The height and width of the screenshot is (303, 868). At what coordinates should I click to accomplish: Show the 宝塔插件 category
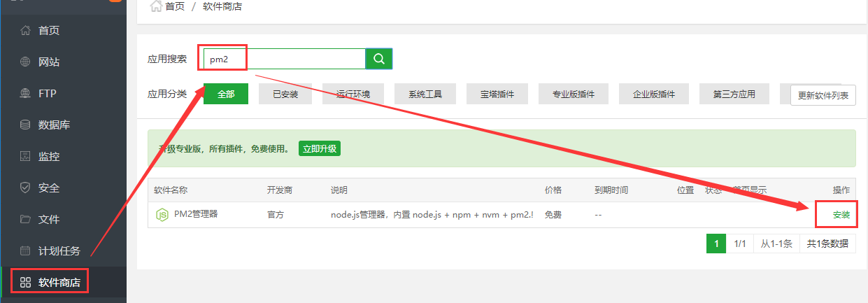[497, 94]
